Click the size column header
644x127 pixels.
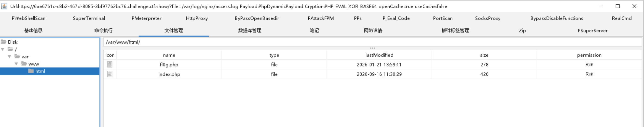[484, 55]
